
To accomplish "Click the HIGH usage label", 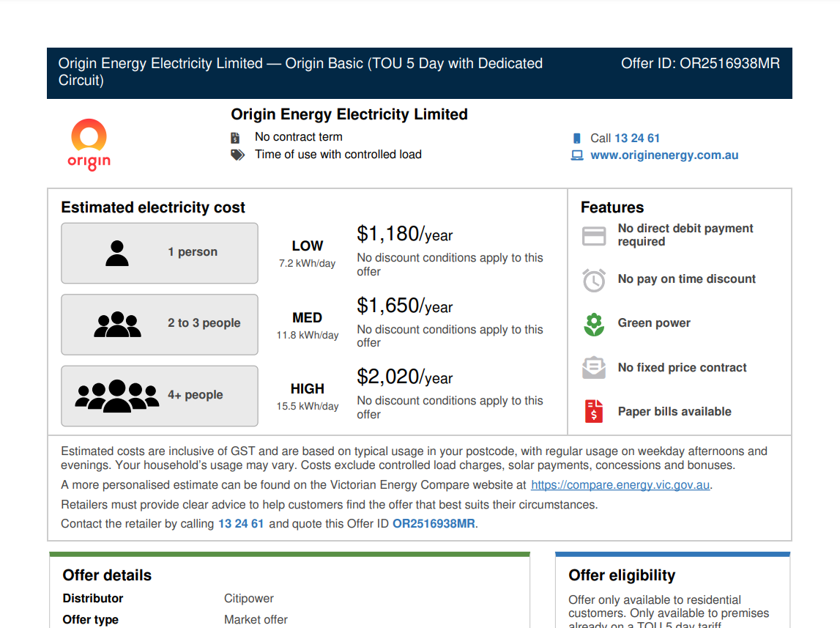I will click(307, 389).
